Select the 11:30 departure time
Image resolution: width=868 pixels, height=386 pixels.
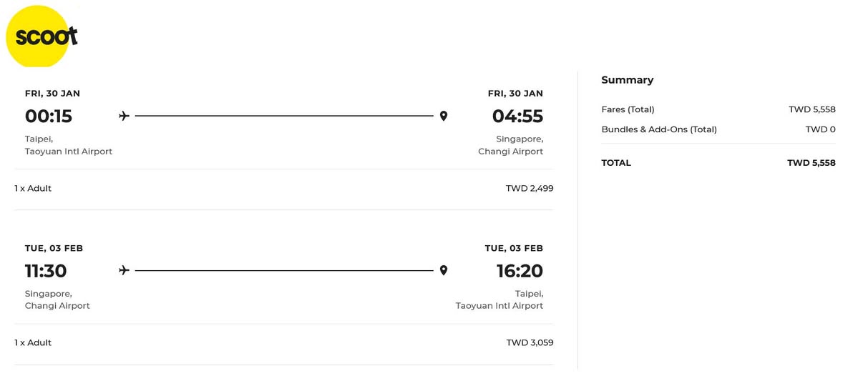pos(46,271)
